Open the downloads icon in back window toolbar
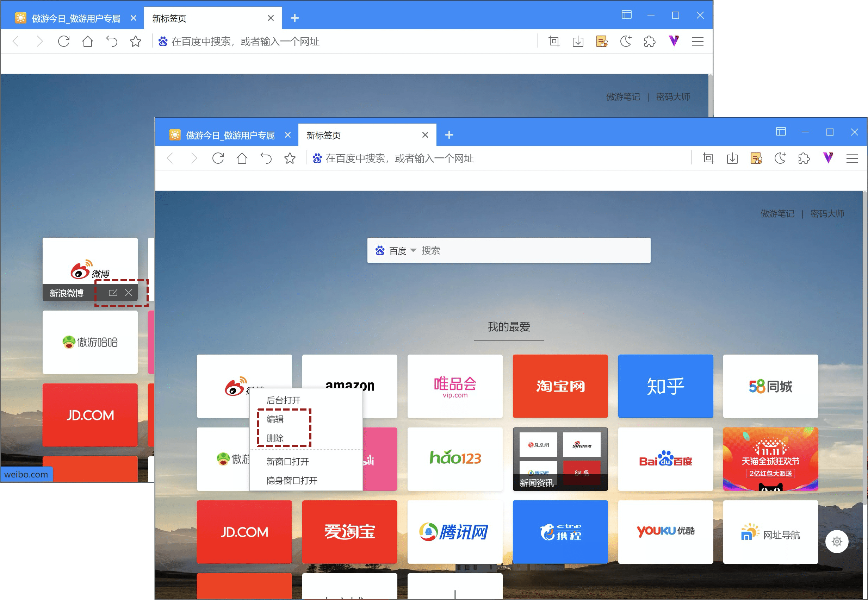 578,41
